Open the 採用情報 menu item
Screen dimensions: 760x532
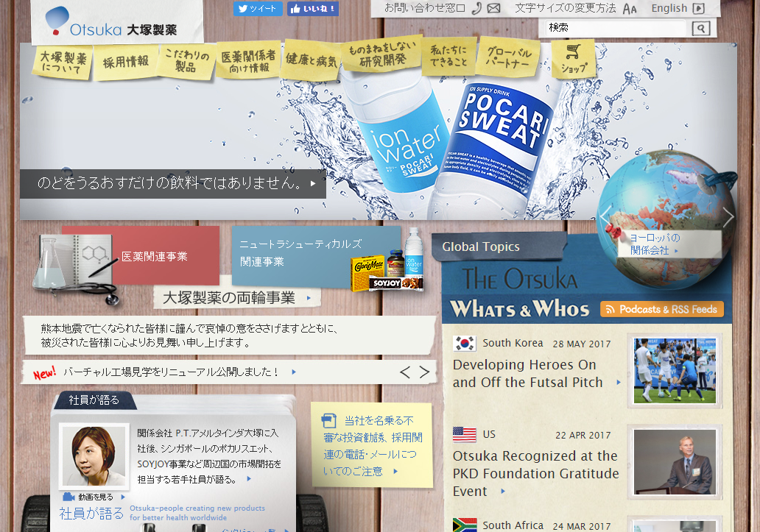coord(126,62)
